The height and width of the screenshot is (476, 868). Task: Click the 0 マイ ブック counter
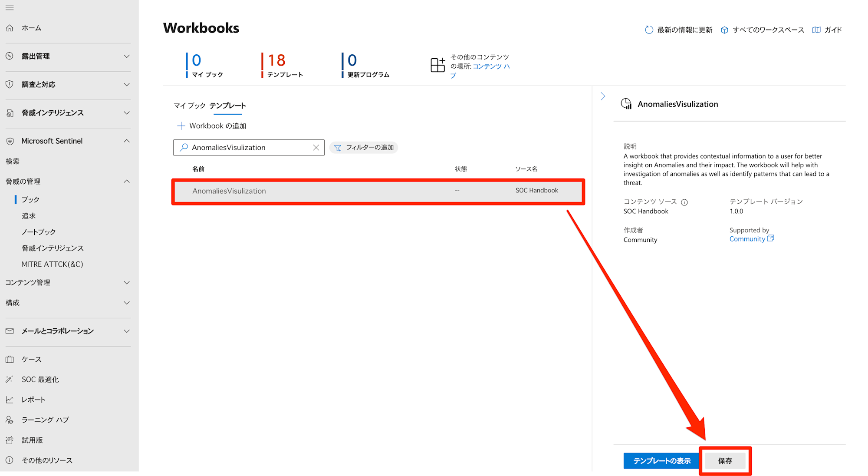tap(204, 65)
